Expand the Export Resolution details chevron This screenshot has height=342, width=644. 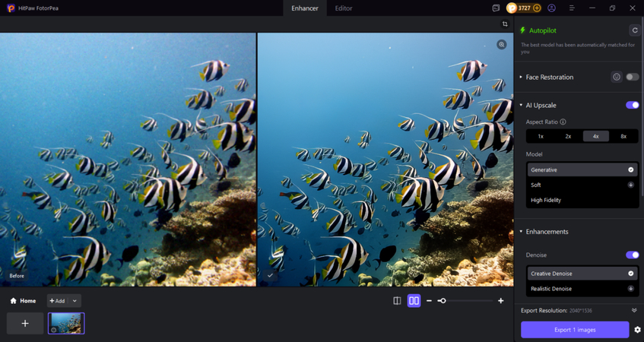coord(634,310)
